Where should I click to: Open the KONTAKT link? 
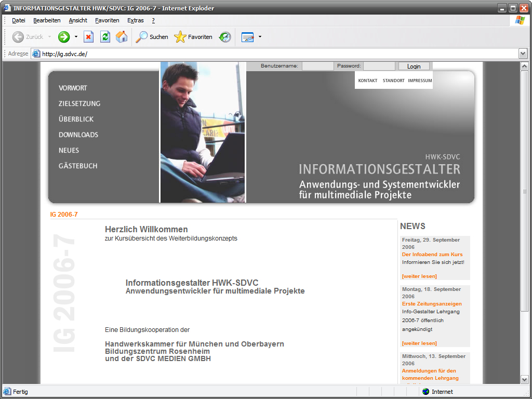[368, 81]
